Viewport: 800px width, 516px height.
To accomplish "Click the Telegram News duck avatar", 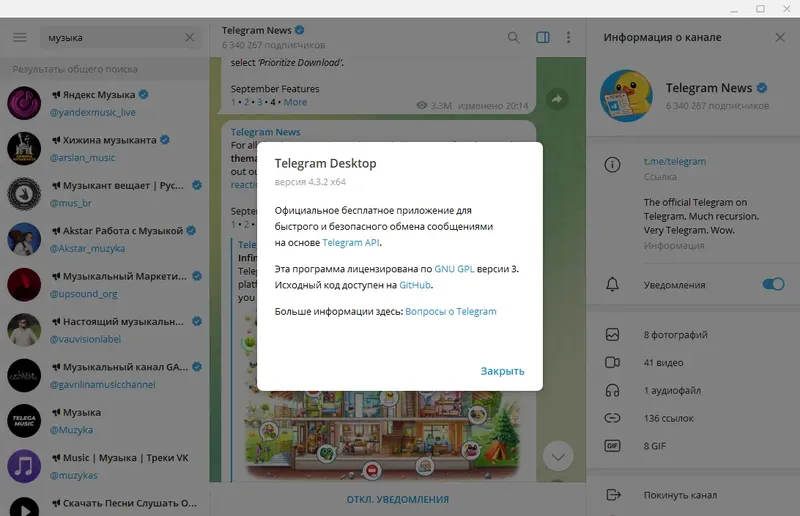I will click(x=626, y=96).
